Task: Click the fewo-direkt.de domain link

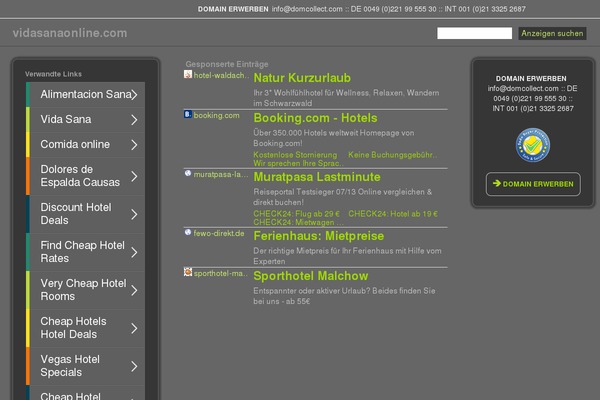Action: [x=219, y=233]
